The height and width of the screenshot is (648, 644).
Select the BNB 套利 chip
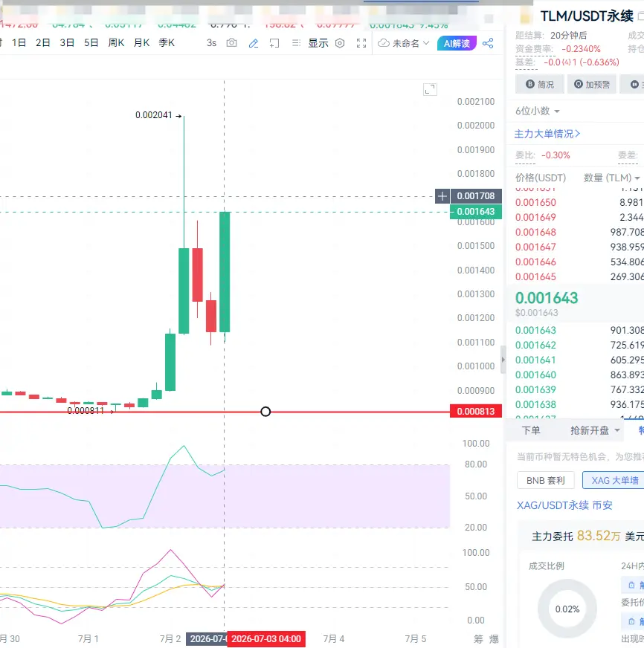(546, 480)
